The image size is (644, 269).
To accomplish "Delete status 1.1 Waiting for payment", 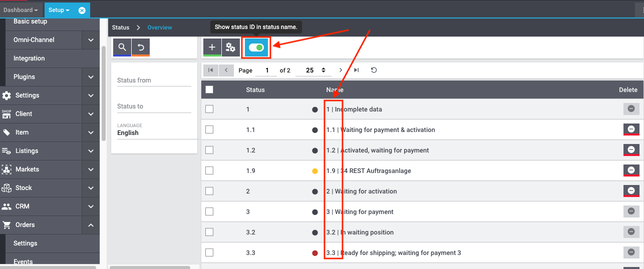I will tap(631, 129).
